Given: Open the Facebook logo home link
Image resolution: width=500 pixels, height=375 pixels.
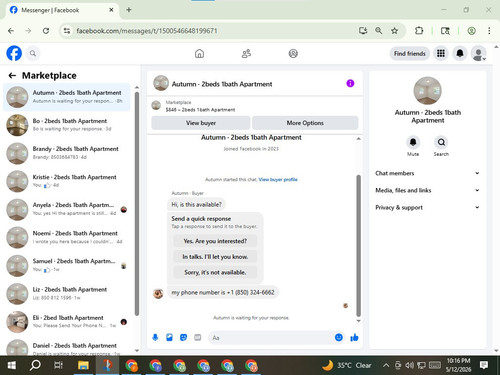Looking at the screenshot, I should (x=14, y=53).
